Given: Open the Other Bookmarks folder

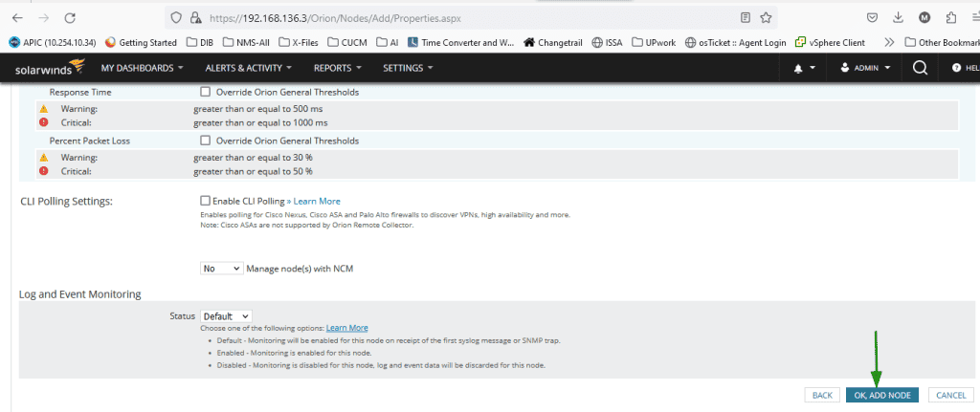Looking at the screenshot, I should click(942, 42).
